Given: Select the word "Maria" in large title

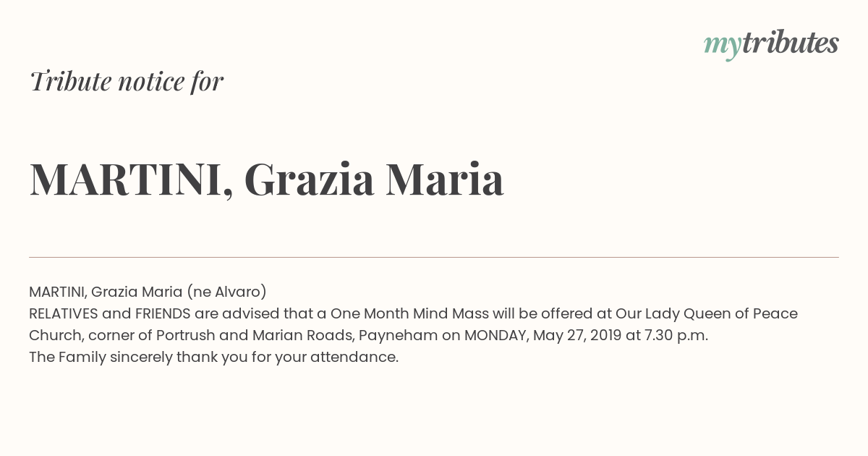Looking at the screenshot, I should pyautogui.click(x=444, y=180).
